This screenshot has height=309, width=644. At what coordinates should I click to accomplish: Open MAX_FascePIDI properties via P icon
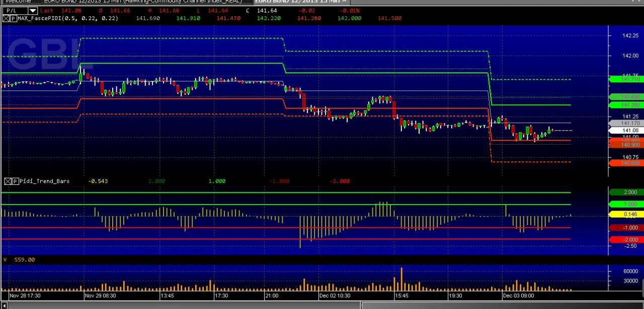coord(13,19)
